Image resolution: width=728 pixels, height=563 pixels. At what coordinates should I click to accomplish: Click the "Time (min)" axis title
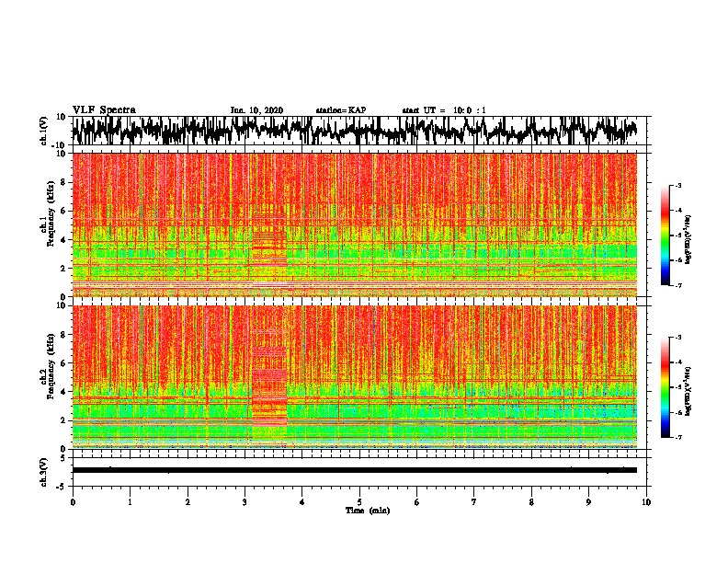[368, 511]
